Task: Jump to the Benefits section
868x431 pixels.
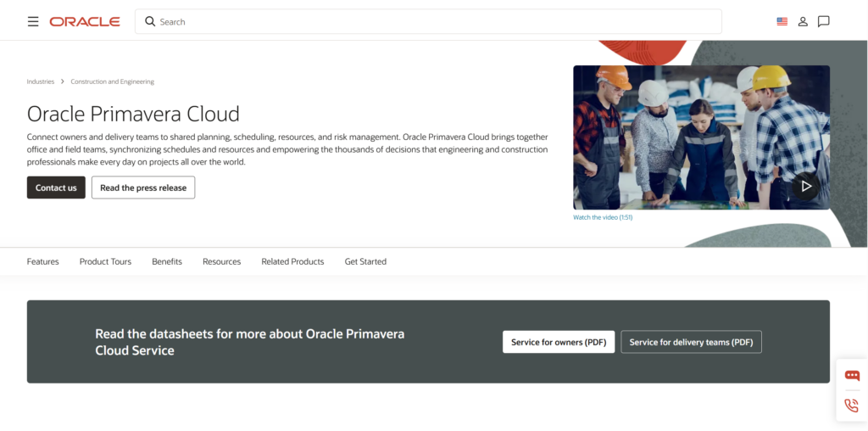Action: (x=167, y=261)
